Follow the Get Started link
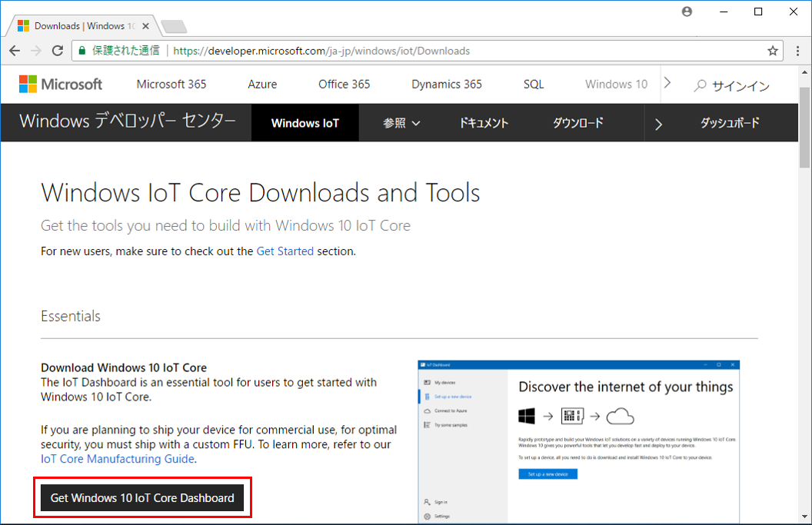Screen dimensions: 812x525 [x=285, y=251]
